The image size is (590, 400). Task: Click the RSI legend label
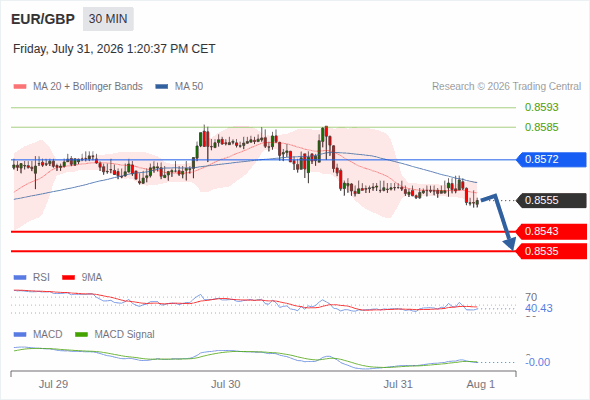coord(41,278)
